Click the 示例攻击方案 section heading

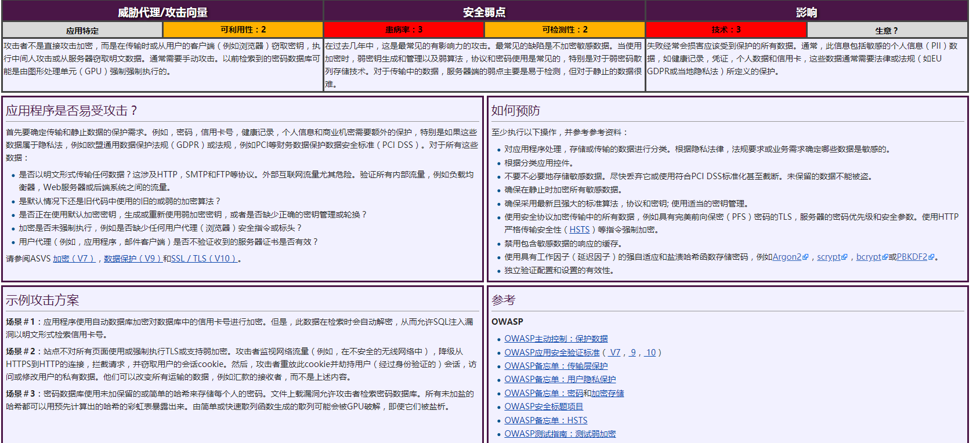(x=42, y=300)
